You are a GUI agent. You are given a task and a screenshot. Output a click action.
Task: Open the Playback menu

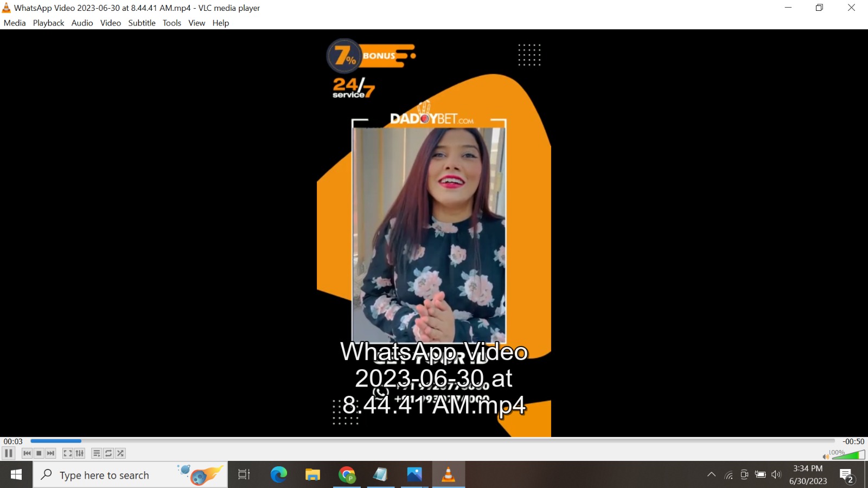coord(48,23)
